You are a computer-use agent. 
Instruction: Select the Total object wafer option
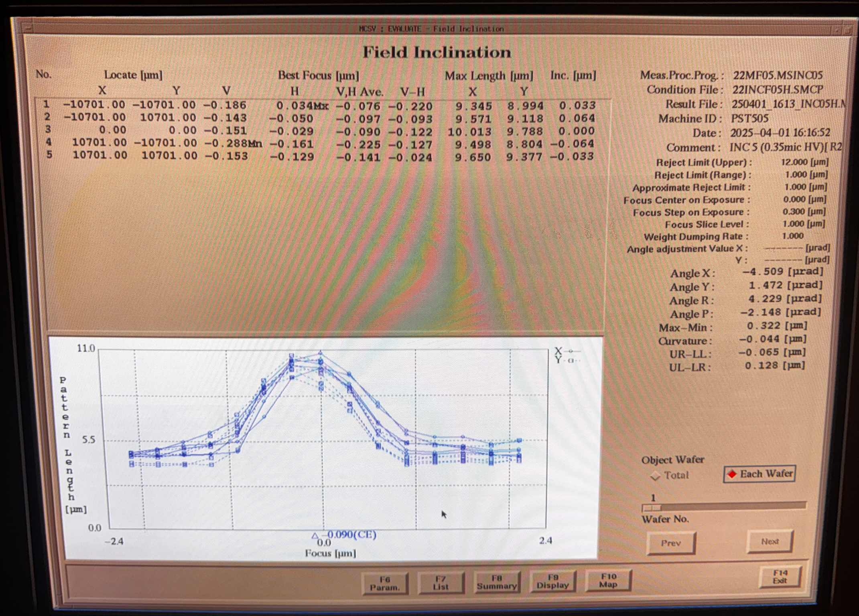pyautogui.click(x=656, y=476)
